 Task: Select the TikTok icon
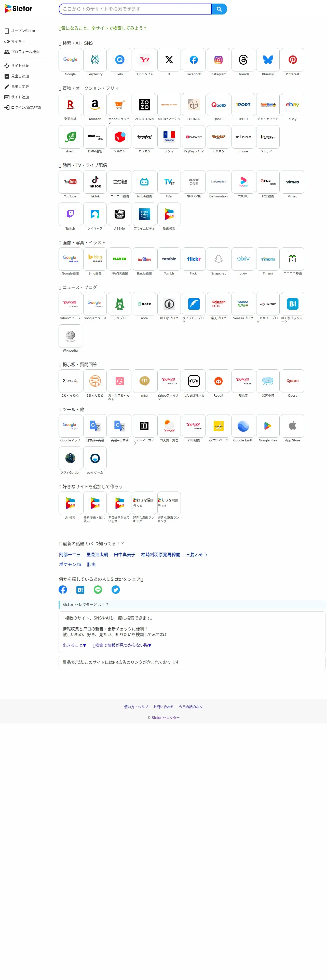95,182
